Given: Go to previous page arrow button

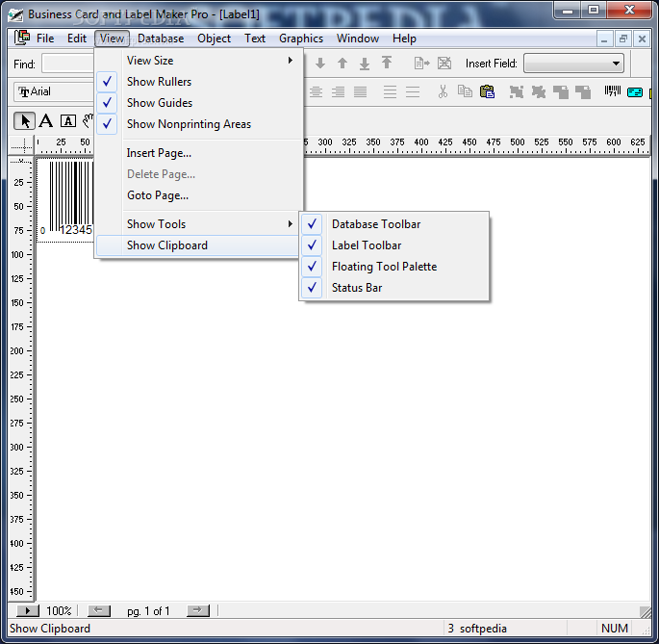Looking at the screenshot, I should (x=99, y=610).
